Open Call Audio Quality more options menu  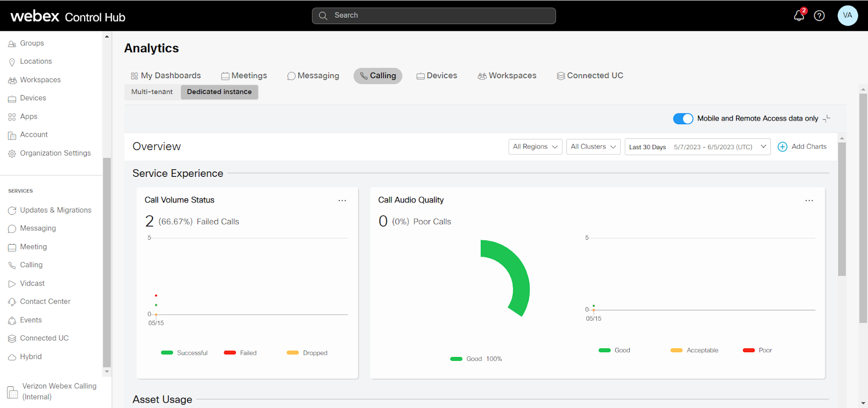point(809,200)
